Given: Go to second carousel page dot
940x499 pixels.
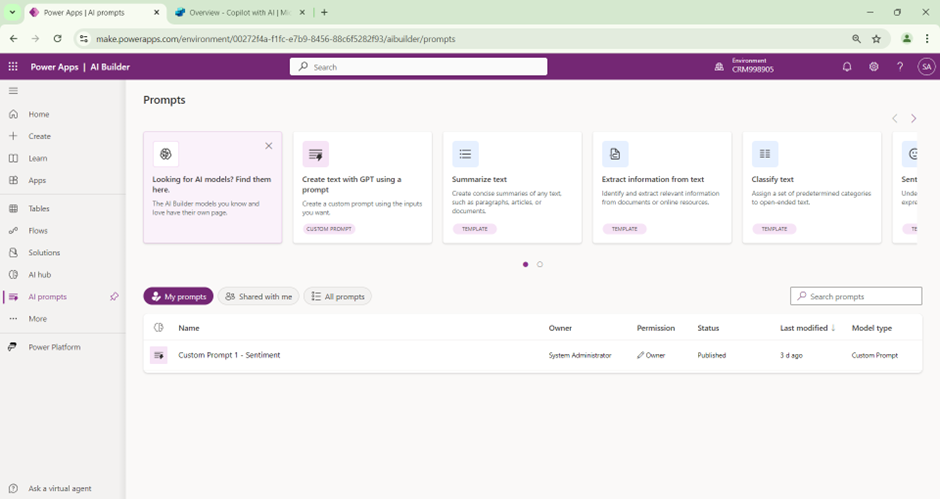Looking at the screenshot, I should [x=540, y=265].
